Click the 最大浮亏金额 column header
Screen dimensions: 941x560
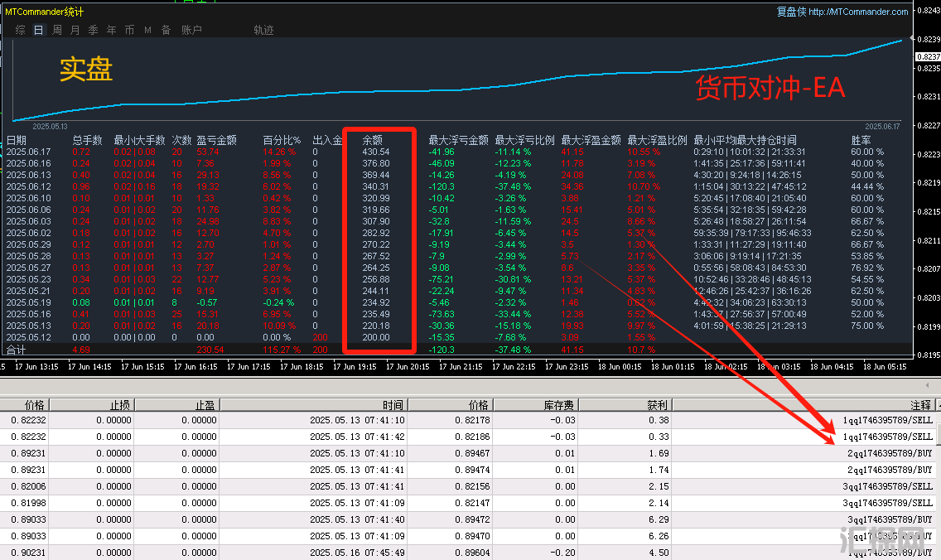tap(459, 140)
